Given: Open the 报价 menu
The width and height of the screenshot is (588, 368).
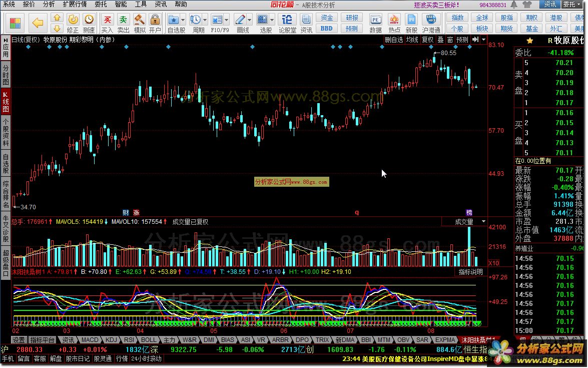Looking at the screenshot, I should pyautogui.click(x=29, y=5).
